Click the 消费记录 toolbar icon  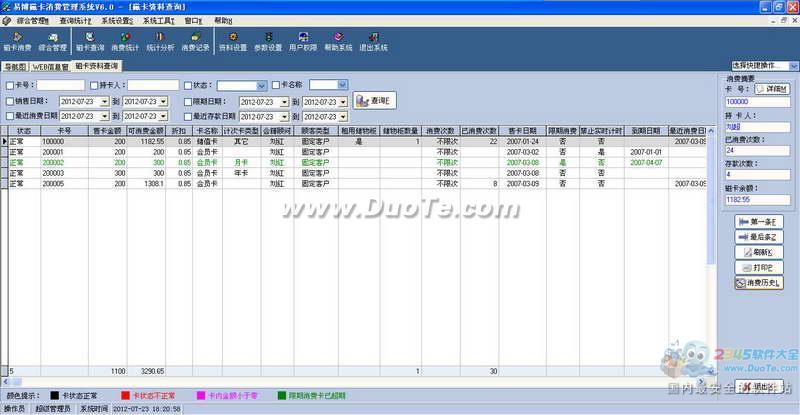[196, 41]
